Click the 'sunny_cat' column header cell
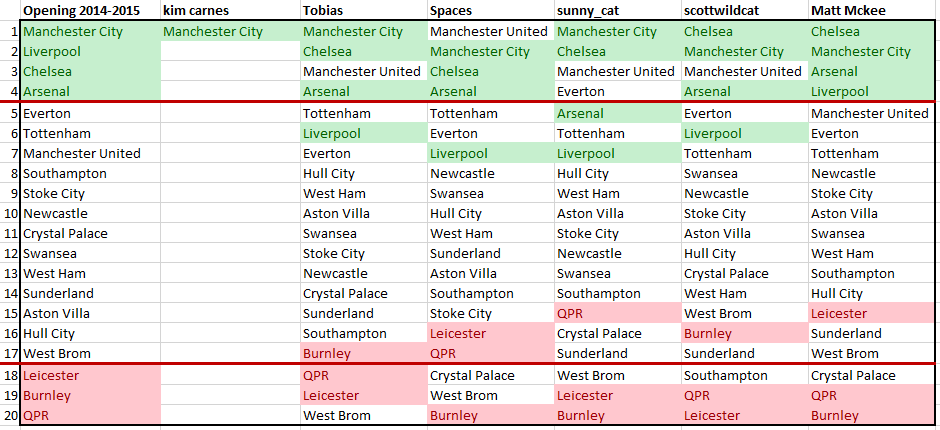This screenshot has height=430, width=940. (618, 10)
